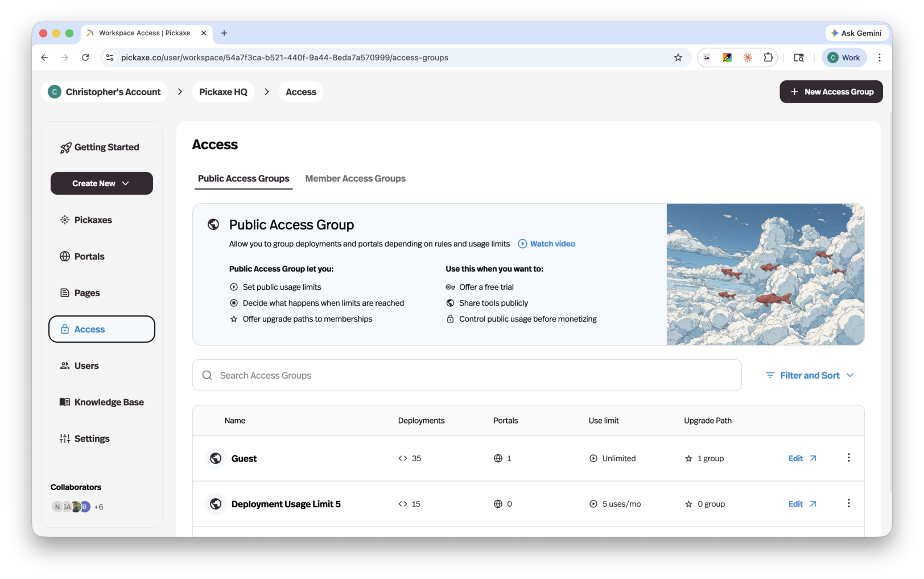This screenshot has width=924, height=579.
Task: Expand the Create New dropdown
Action: (x=101, y=183)
